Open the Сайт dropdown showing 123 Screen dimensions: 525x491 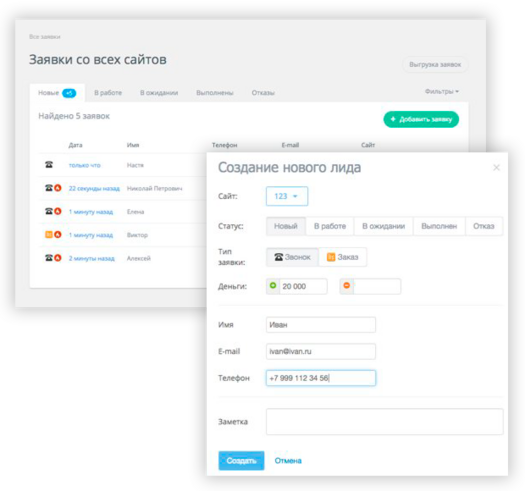(287, 196)
